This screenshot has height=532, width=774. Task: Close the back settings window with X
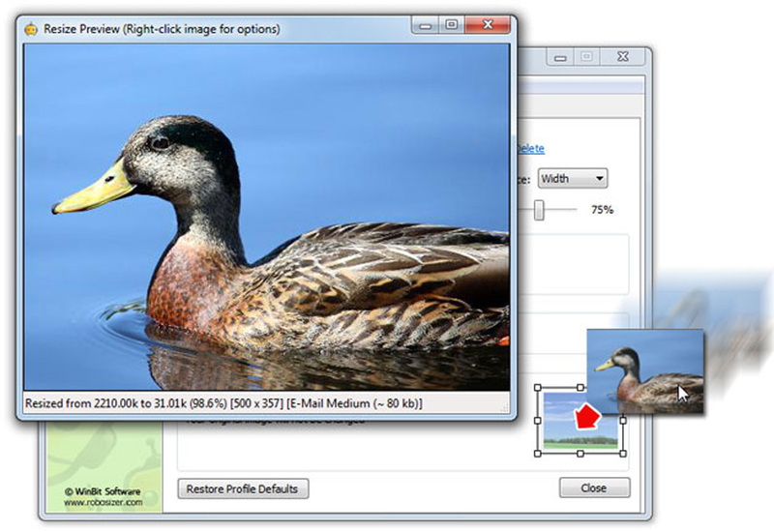[623, 57]
